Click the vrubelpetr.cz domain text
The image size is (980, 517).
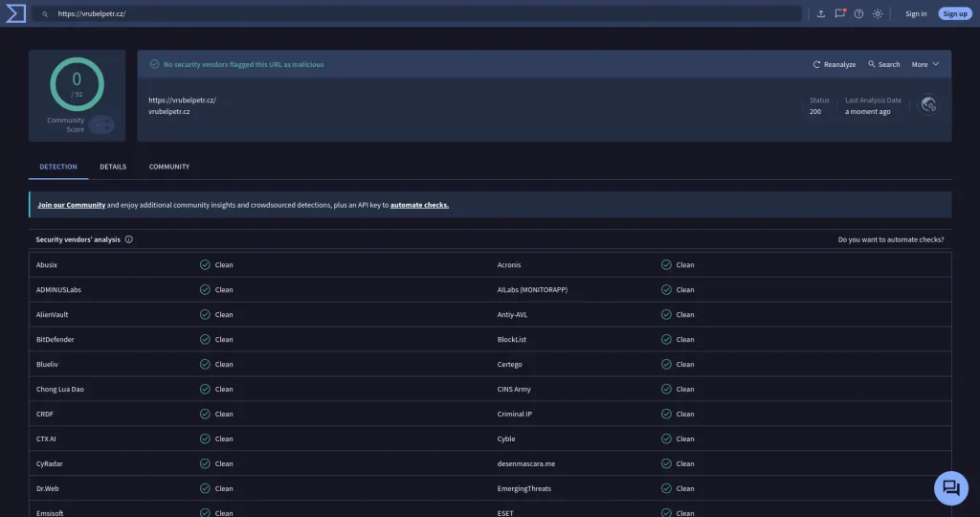pyautogui.click(x=168, y=111)
